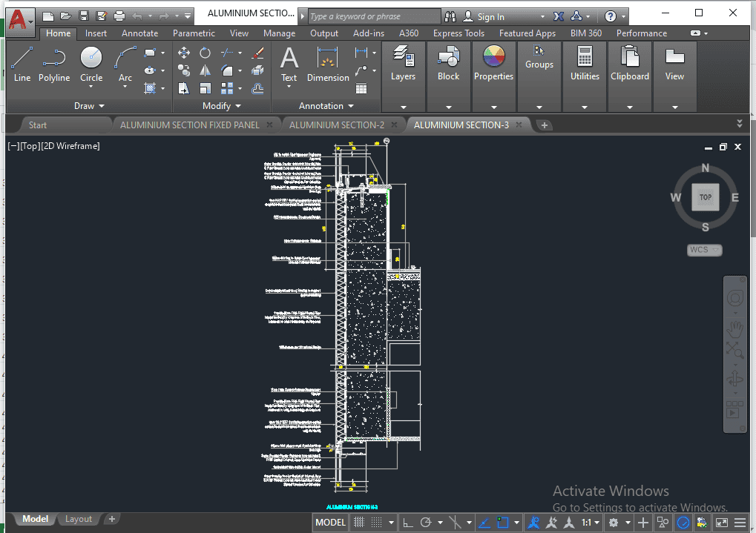The width and height of the screenshot is (756, 533).
Task: Toggle object snap in status bar
Action: point(504,523)
